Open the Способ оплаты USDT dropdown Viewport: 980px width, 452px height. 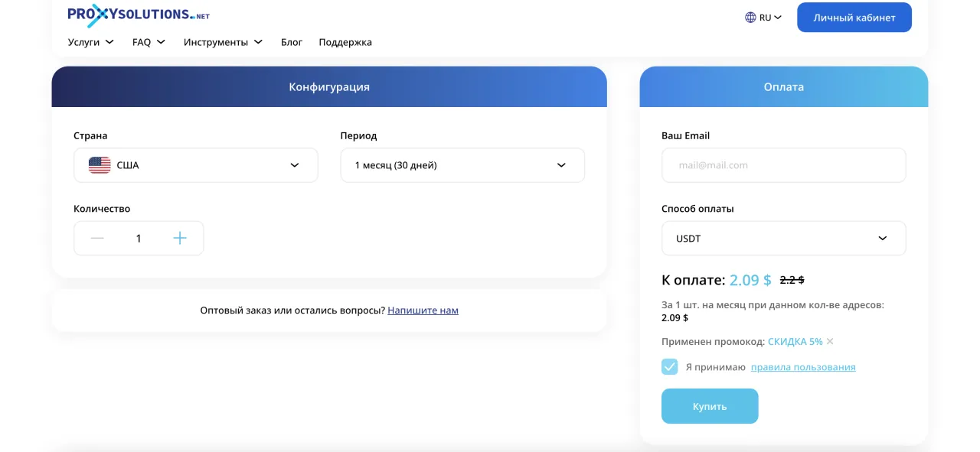click(x=783, y=239)
